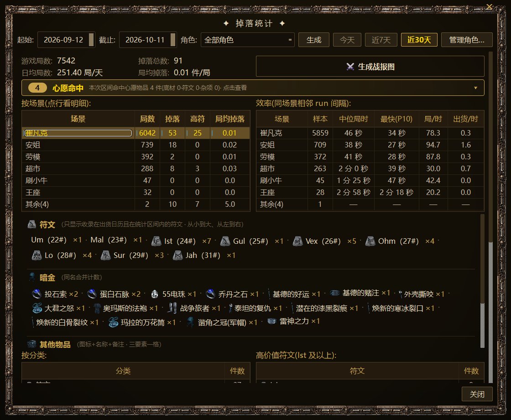Image resolution: width=511 pixels, height=420 pixels.
Task: Sort by 中位局时 column header
Action: click(x=353, y=119)
